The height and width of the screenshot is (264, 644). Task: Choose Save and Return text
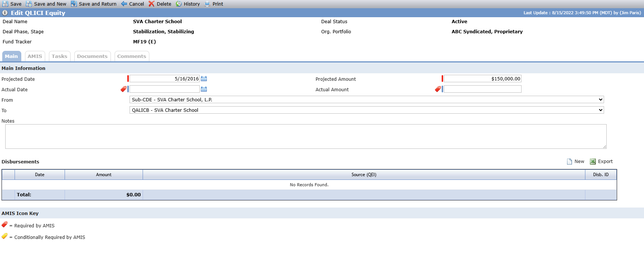[x=98, y=4]
